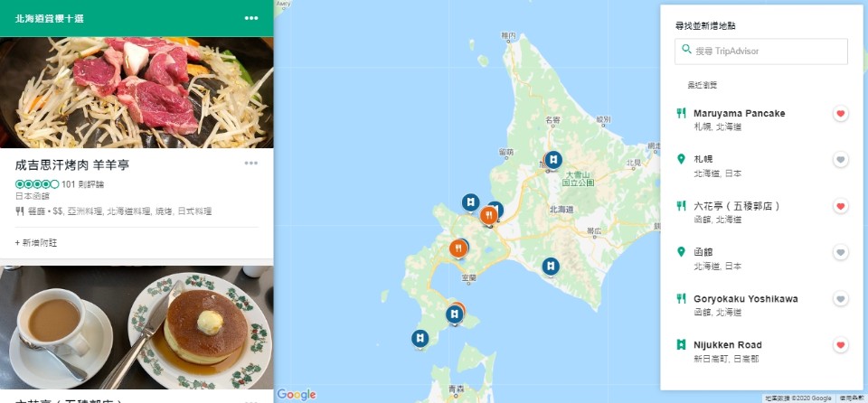This screenshot has height=403, width=868.
Task: Save 札幌 using its gray heart
Action: click(x=840, y=160)
